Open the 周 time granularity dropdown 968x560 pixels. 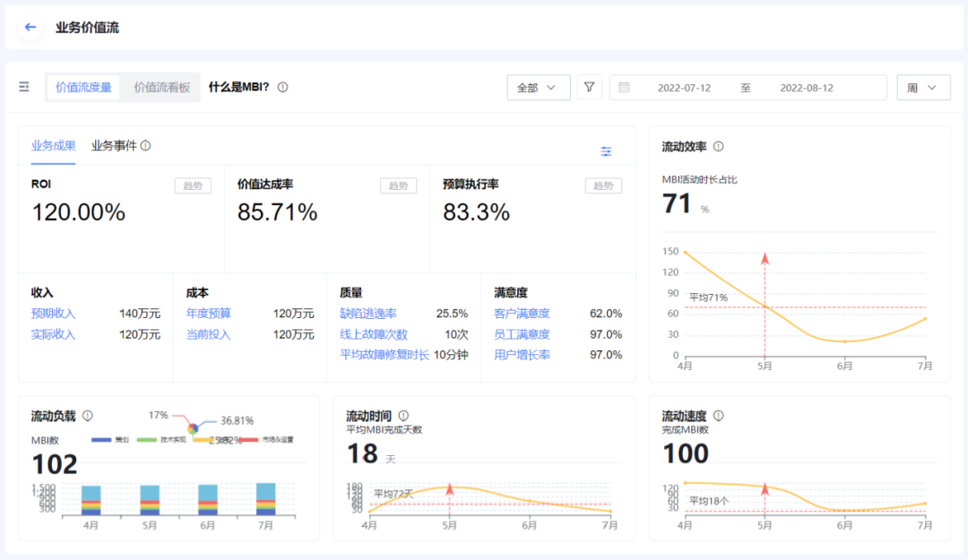923,87
